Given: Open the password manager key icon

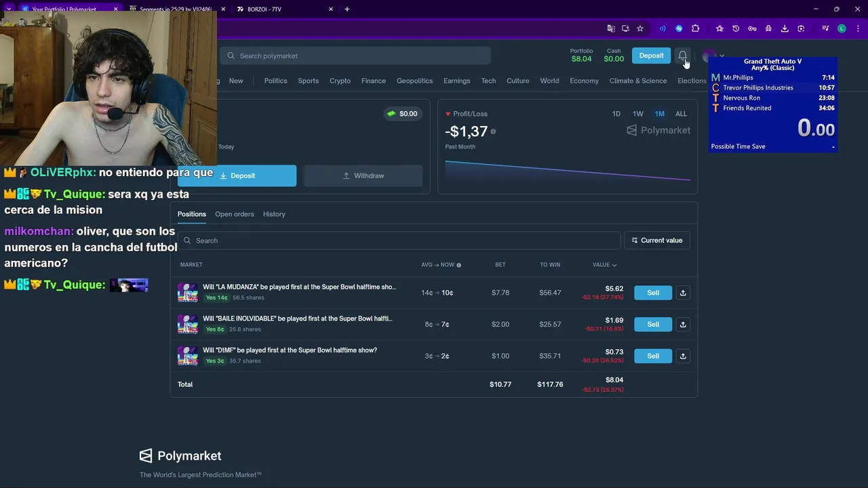Looking at the screenshot, I should click(752, 28).
